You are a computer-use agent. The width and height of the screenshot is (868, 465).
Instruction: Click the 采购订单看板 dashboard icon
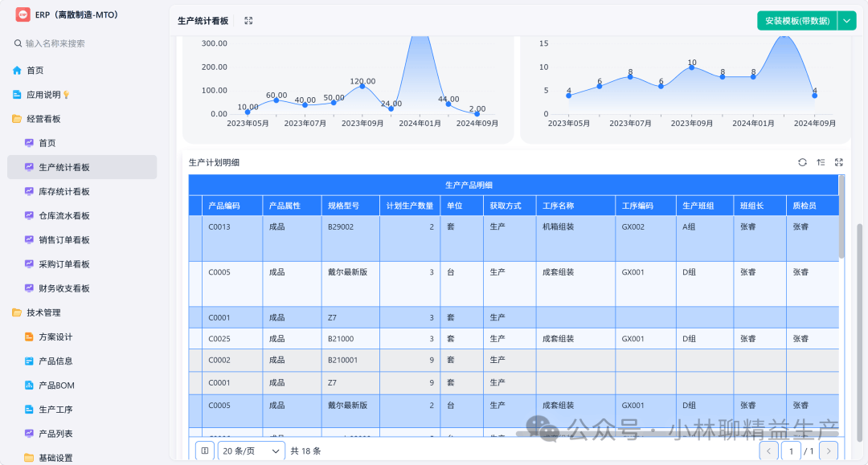click(30, 264)
